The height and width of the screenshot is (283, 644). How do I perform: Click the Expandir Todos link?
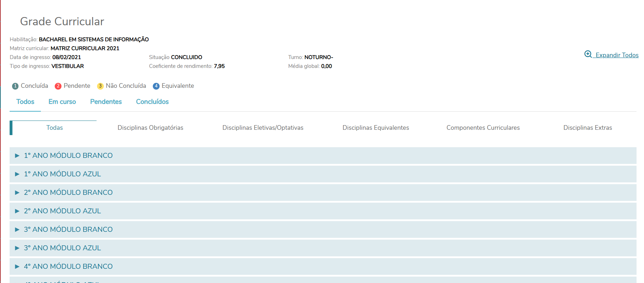[x=617, y=55]
